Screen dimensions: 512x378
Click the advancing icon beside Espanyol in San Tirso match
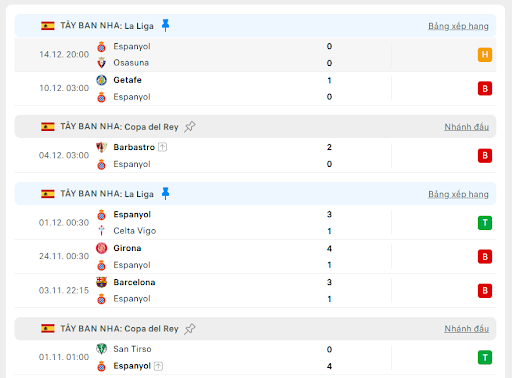click(x=158, y=366)
